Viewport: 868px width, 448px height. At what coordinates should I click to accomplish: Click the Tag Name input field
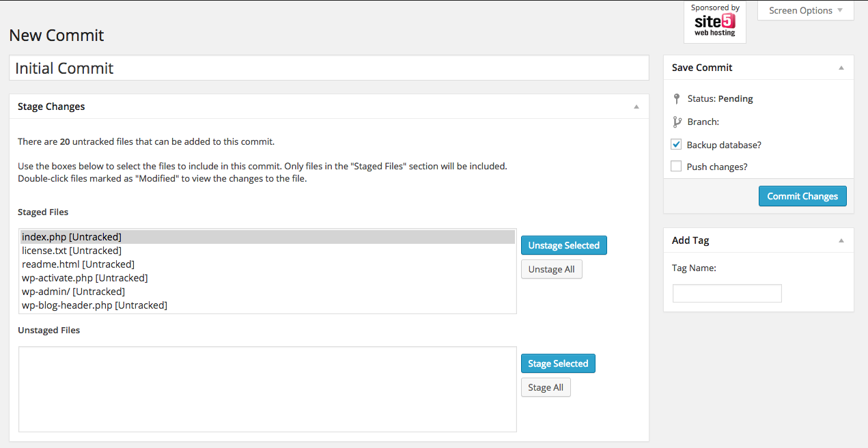click(727, 292)
